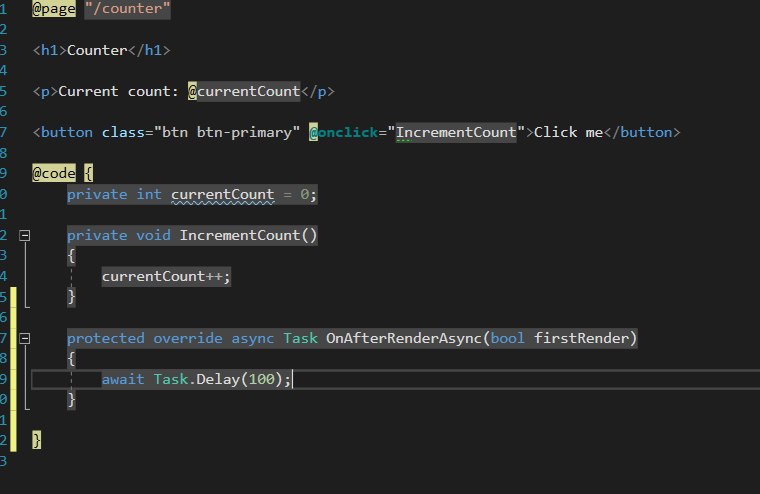Click the 'currentCount++;' statement
Image resolution: width=760 pixels, height=494 pixels.
point(166,276)
